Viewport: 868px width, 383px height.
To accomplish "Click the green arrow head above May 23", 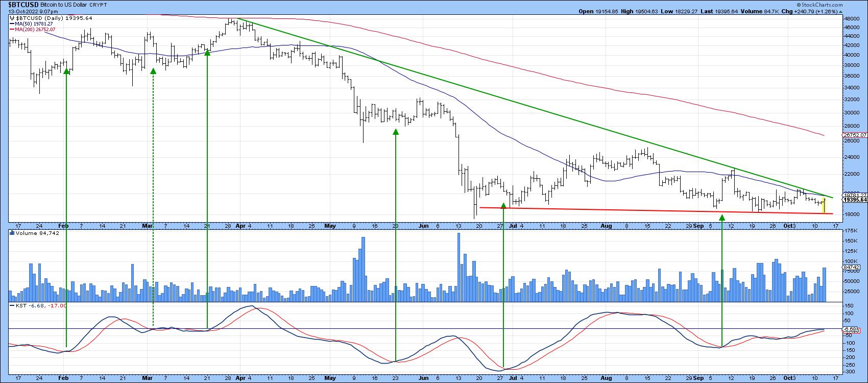I will point(396,132).
